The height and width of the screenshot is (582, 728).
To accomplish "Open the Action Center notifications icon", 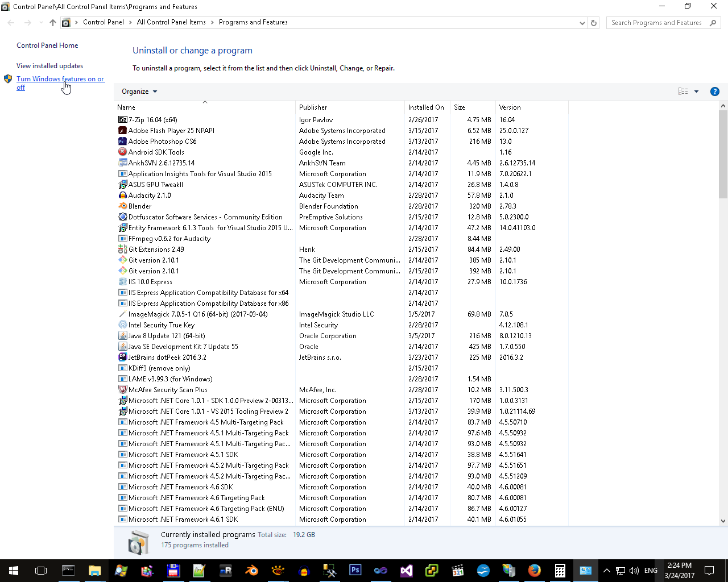I will [x=709, y=571].
